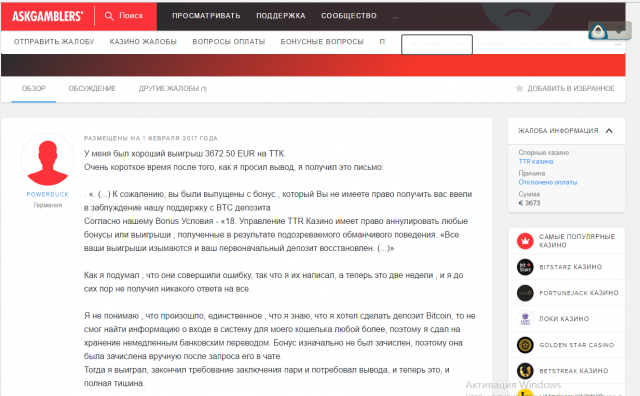Open the ПРОСМАТРИВАТЬ menu

click(x=206, y=16)
